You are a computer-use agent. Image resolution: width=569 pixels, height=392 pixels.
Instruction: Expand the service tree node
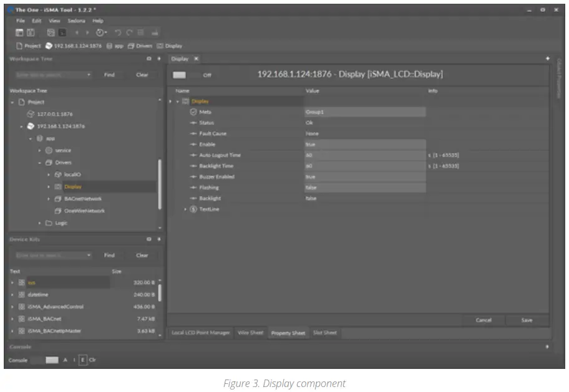tap(39, 150)
